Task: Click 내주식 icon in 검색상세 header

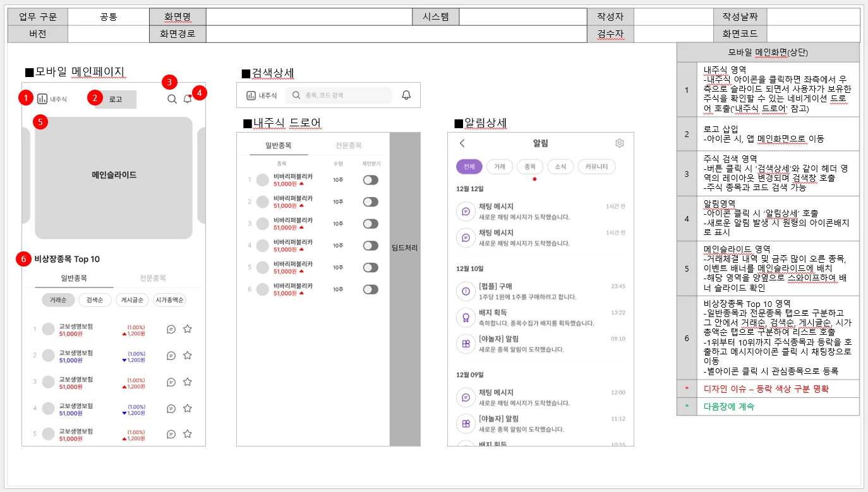Action: coord(251,95)
